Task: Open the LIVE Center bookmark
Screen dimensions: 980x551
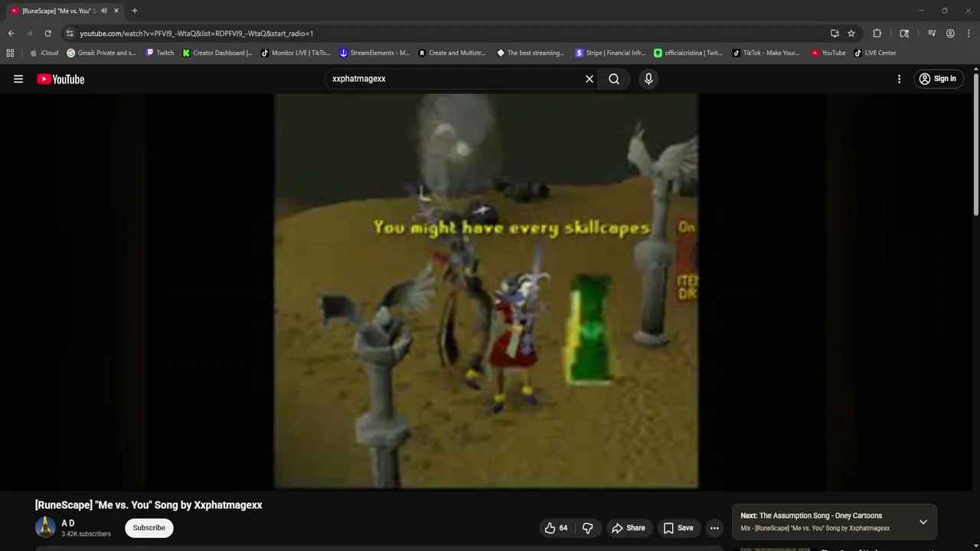Action: [875, 53]
